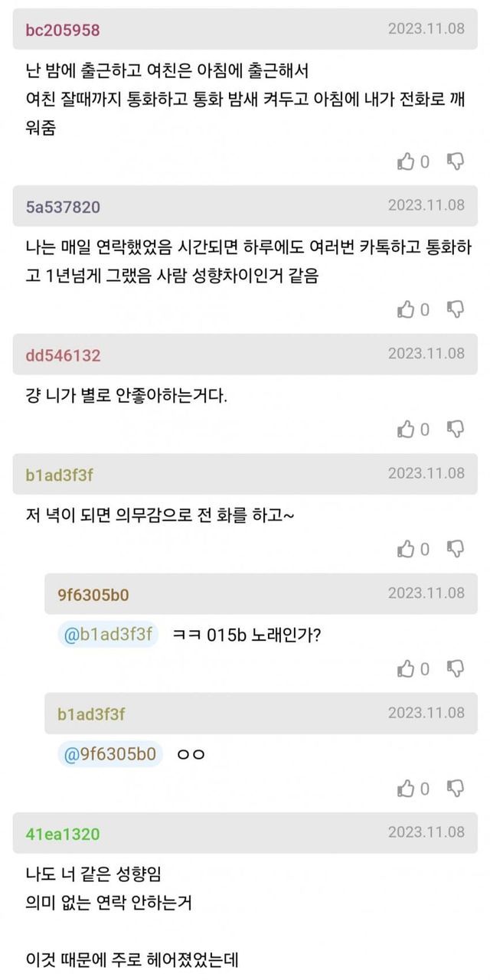Viewport: 490px width, 980px height.
Task: Tap username dd546132
Action: click(x=63, y=355)
